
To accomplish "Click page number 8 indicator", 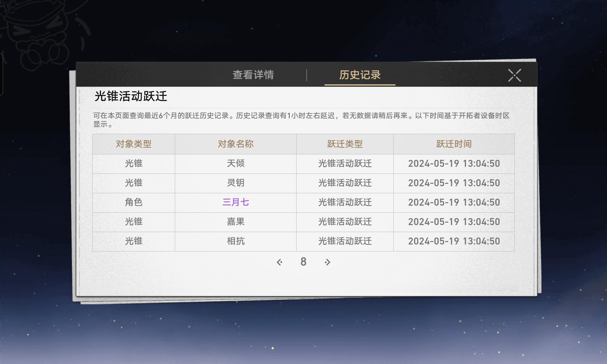I will [303, 262].
